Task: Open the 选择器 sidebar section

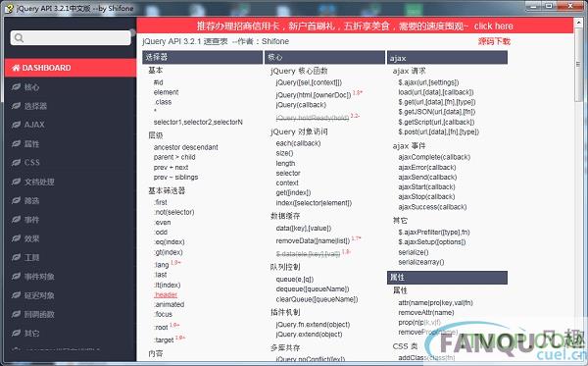Action: coord(35,106)
